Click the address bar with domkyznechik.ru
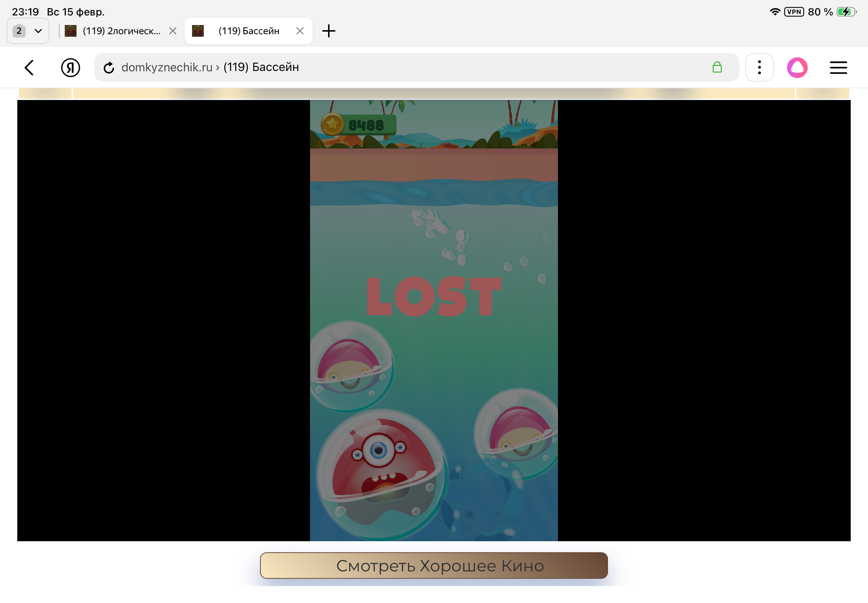868x603 pixels. pyautogui.click(x=397, y=67)
